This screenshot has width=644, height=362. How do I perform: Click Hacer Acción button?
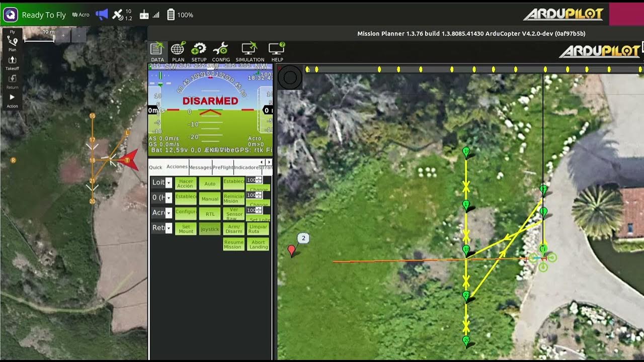(x=185, y=183)
